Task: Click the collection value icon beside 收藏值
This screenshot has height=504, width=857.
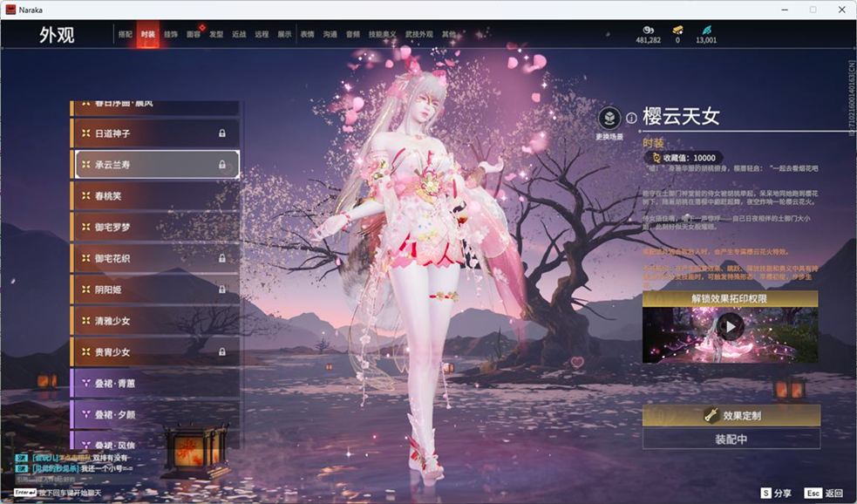Action: [x=656, y=158]
